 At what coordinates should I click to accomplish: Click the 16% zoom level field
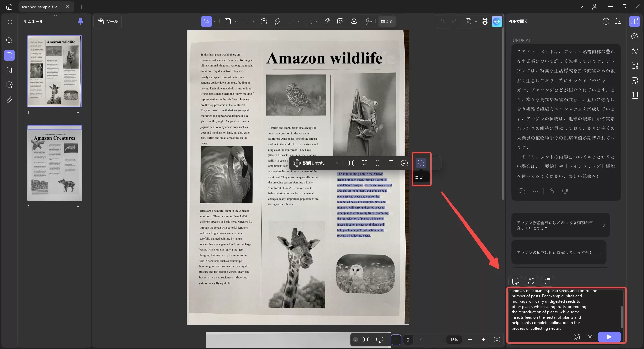(454, 340)
